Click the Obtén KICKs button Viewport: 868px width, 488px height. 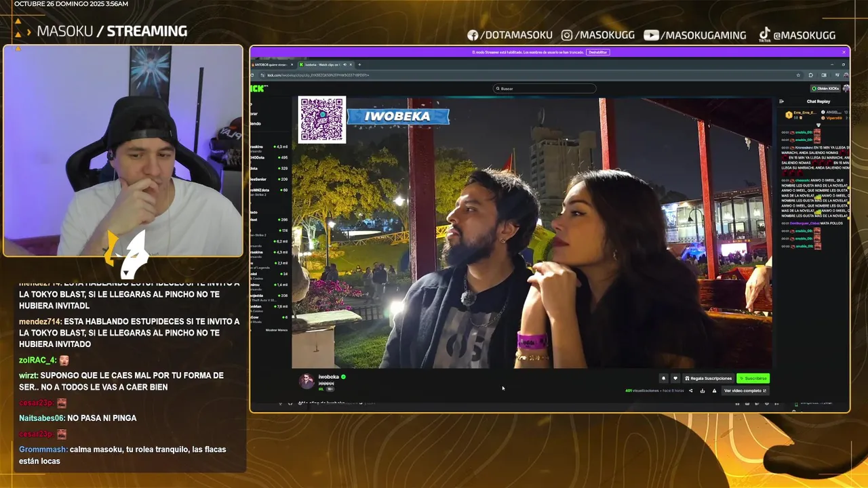tap(826, 89)
